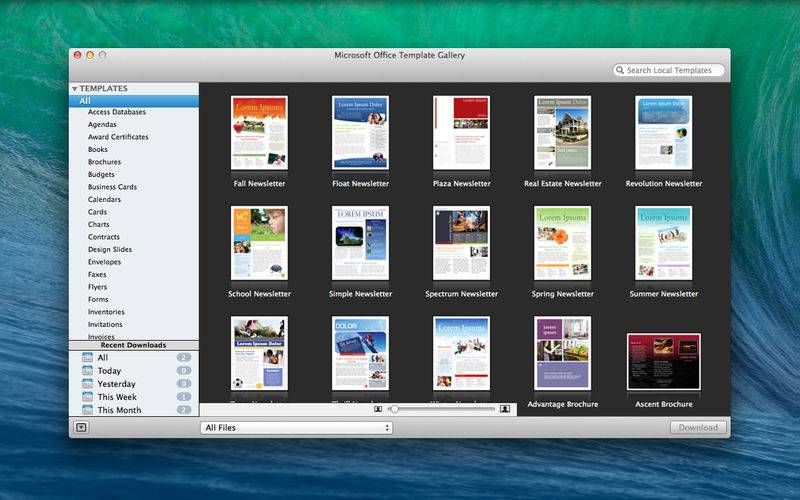Click the calendar icon beside This Week

(87, 396)
